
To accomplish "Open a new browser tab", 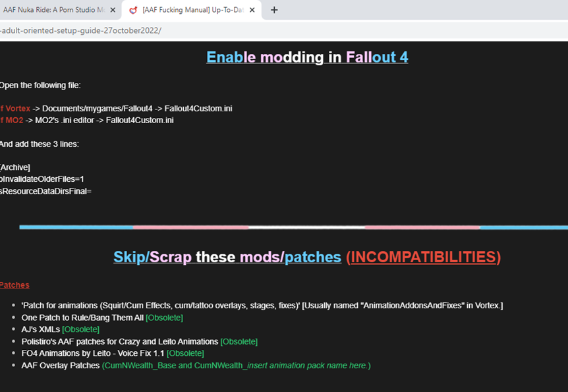I will click(274, 11).
